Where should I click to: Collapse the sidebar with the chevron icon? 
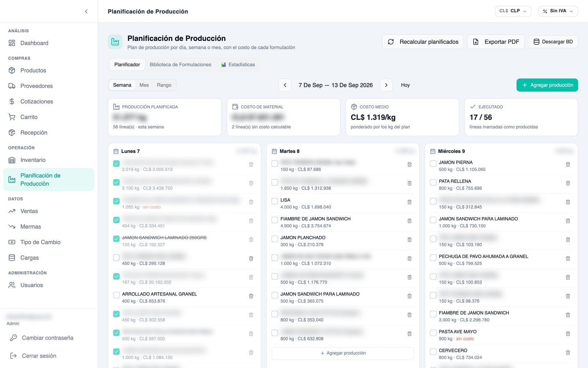tap(86, 11)
